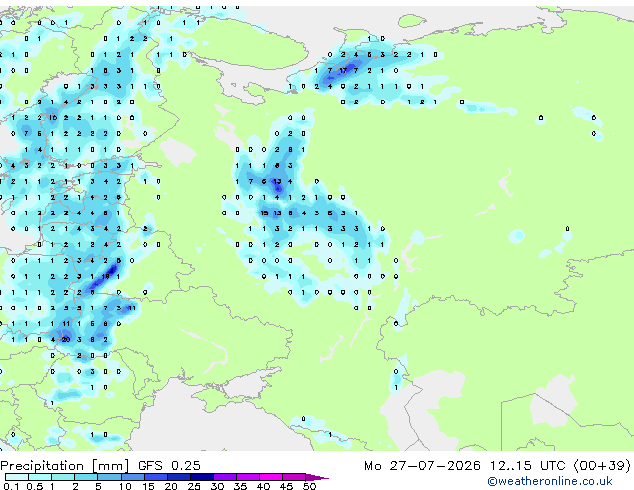The image size is (634, 490).
Task: Select the 1–2 mm legend color swatch
Action: point(63,477)
